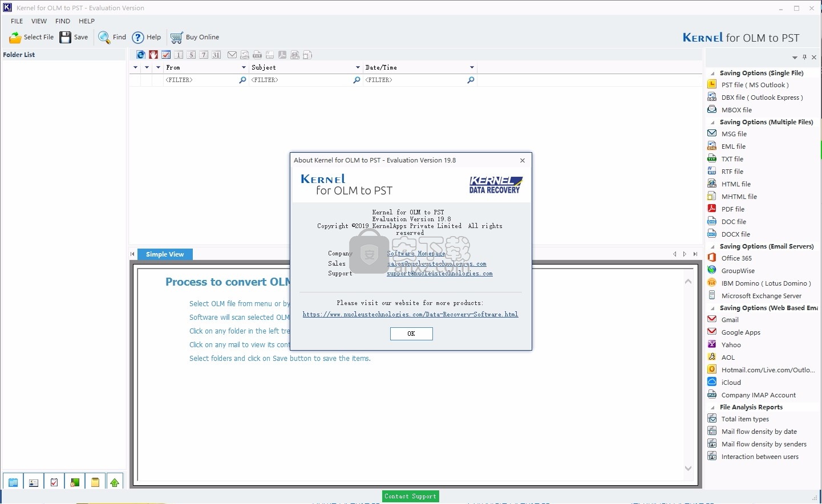Screen dimensions: 822x504
Task: Click the 5-day calendar view icon
Action: point(191,55)
